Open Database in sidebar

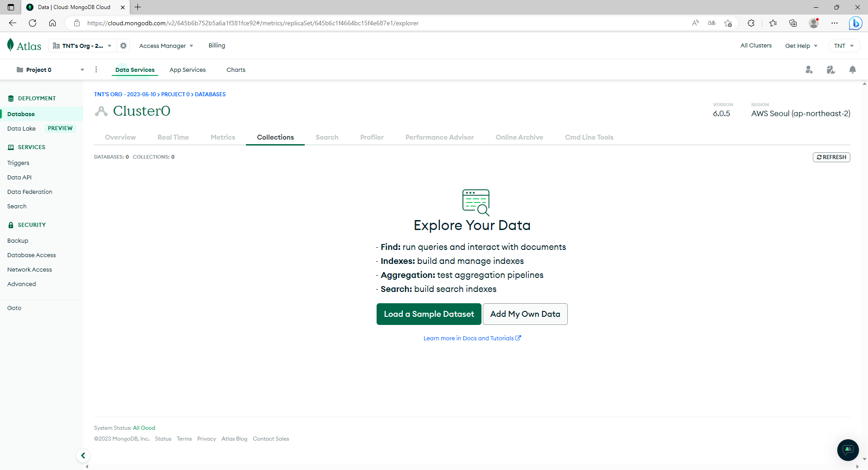(x=42, y=114)
